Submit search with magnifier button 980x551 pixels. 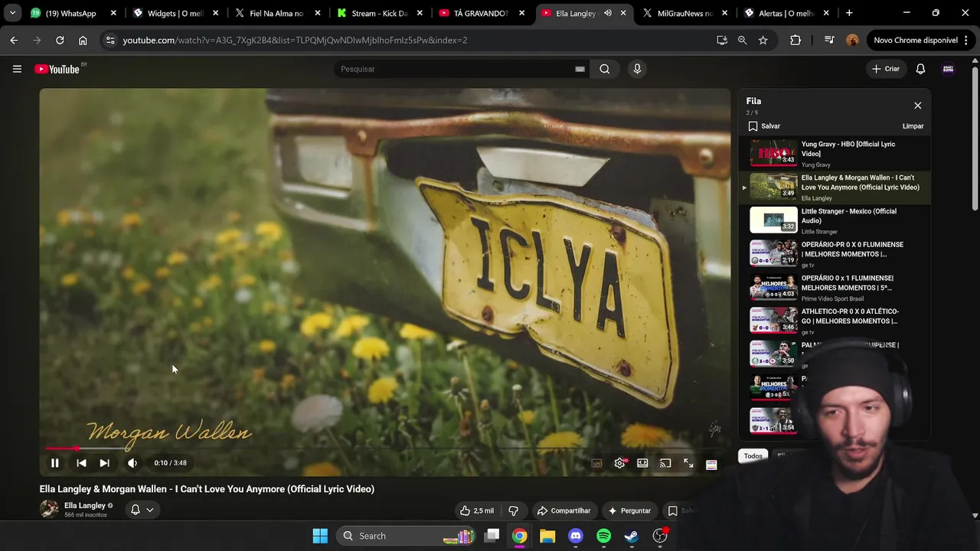(x=605, y=69)
